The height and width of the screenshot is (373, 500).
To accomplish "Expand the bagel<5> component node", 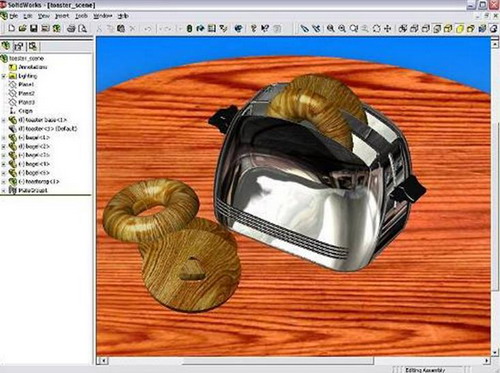I will (x=4, y=173).
